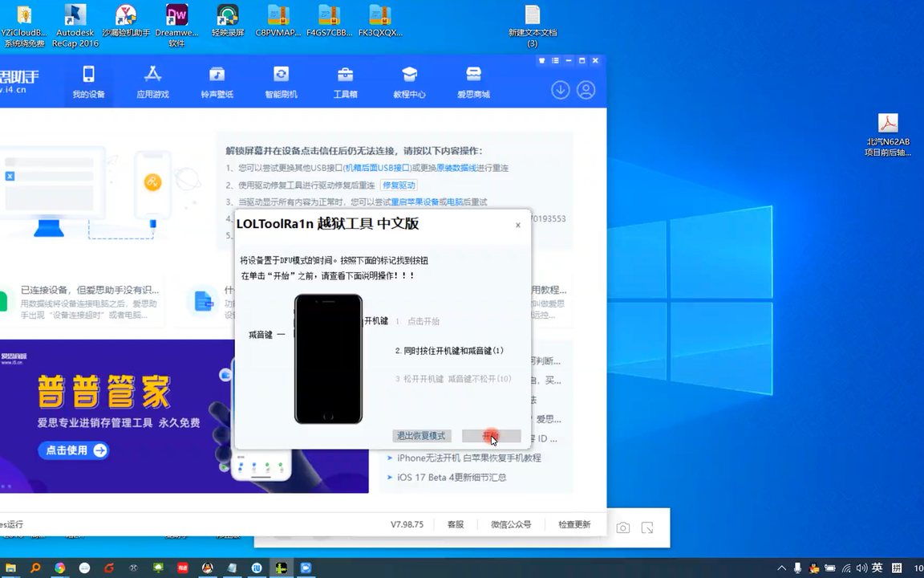
Task: Open the F4GS7CBB archive on the desktop
Action: coord(329,21)
